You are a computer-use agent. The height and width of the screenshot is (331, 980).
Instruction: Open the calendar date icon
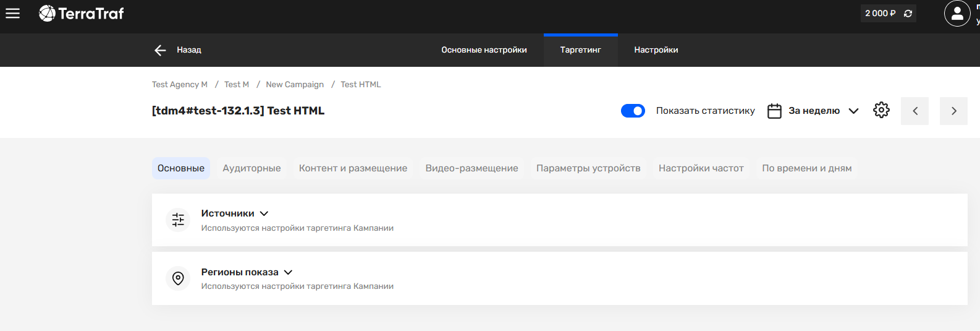pyautogui.click(x=774, y=111)
